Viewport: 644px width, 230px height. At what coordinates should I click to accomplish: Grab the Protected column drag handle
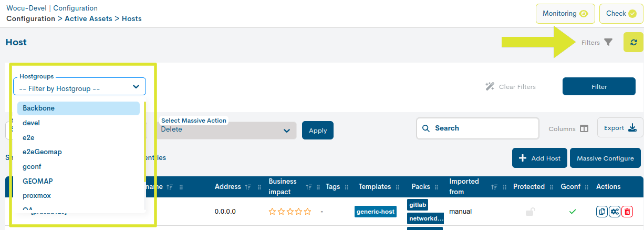click(x=552, y=187)
